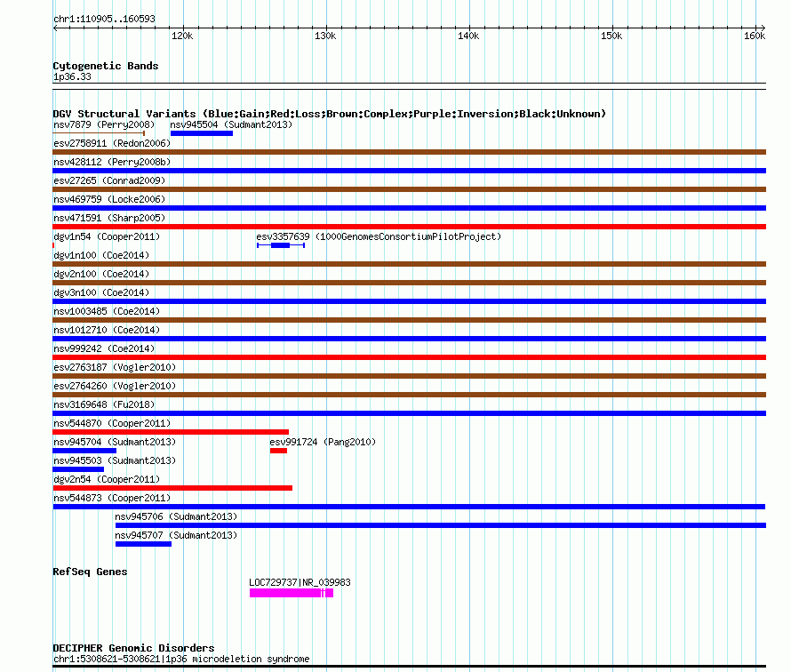Screen dimensions: 791x672
Task: Select the nsv945504 (Sudmant2013) blue bar
Action: [x=202, y=133]
